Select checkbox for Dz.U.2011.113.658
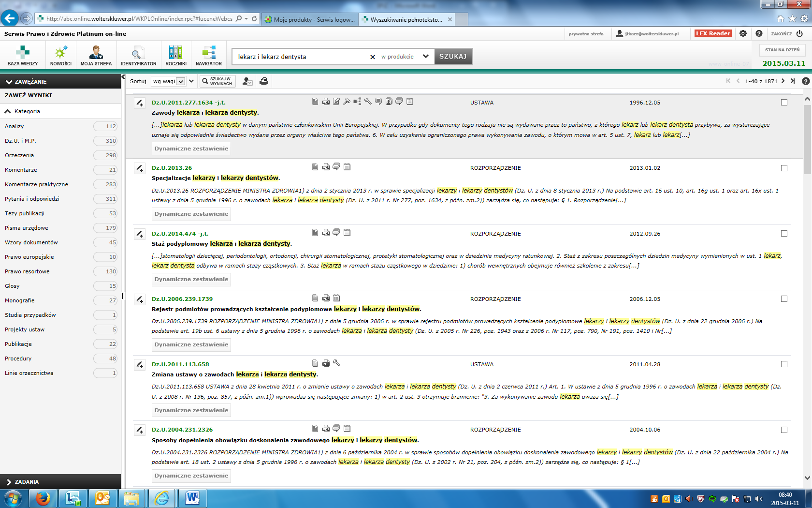812x508 pixels. tap(784, 364)
